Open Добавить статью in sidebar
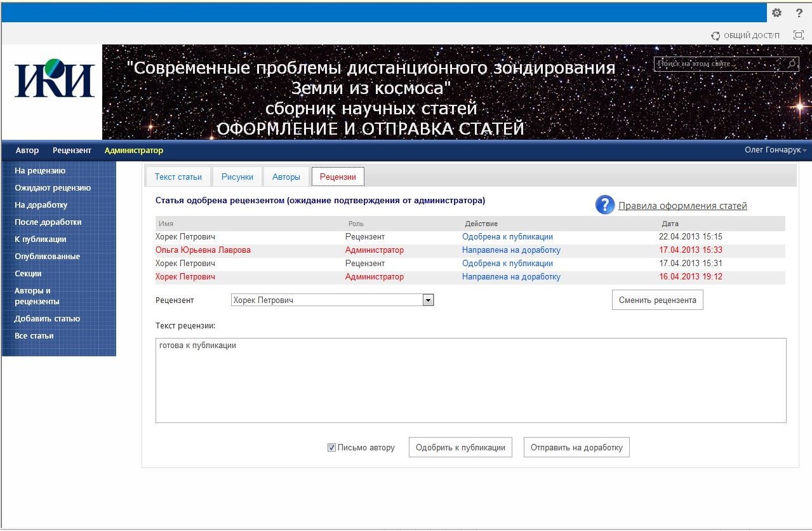 [x=47, y=318]
